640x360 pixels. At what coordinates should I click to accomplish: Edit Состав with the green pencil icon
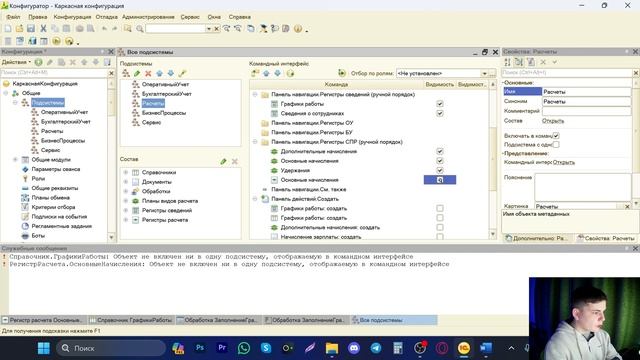[223, 161]
